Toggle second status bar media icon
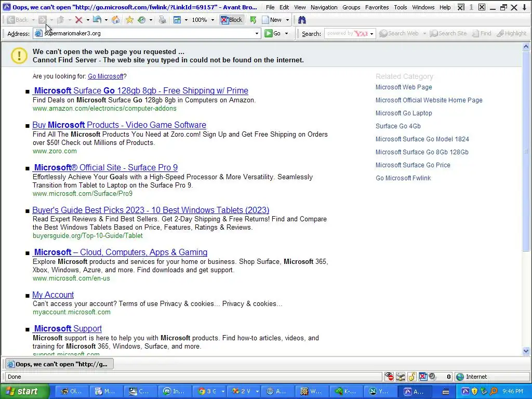Image resolution: width=532 pixels, height=399 pixels. pyautogui.click(x=401, y=377)
